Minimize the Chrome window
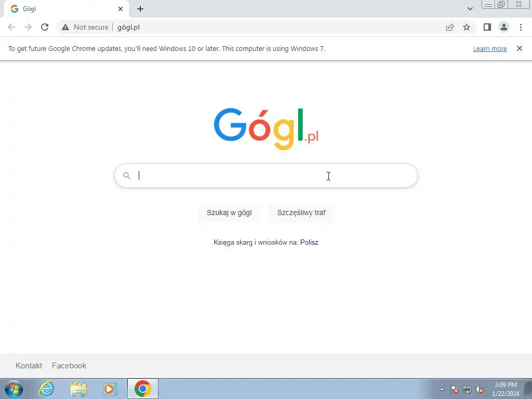This screenshot has width=532, height=399. pos(488,4)
